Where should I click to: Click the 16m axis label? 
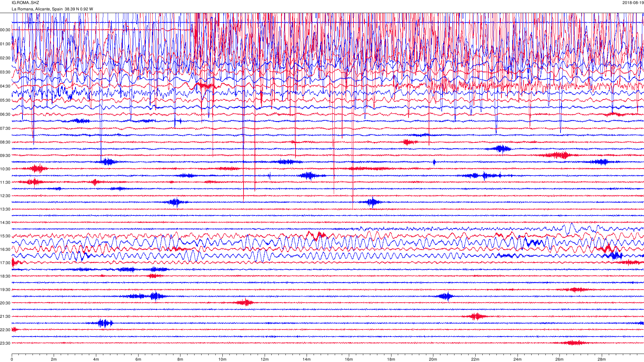click(x=349, y=359)
